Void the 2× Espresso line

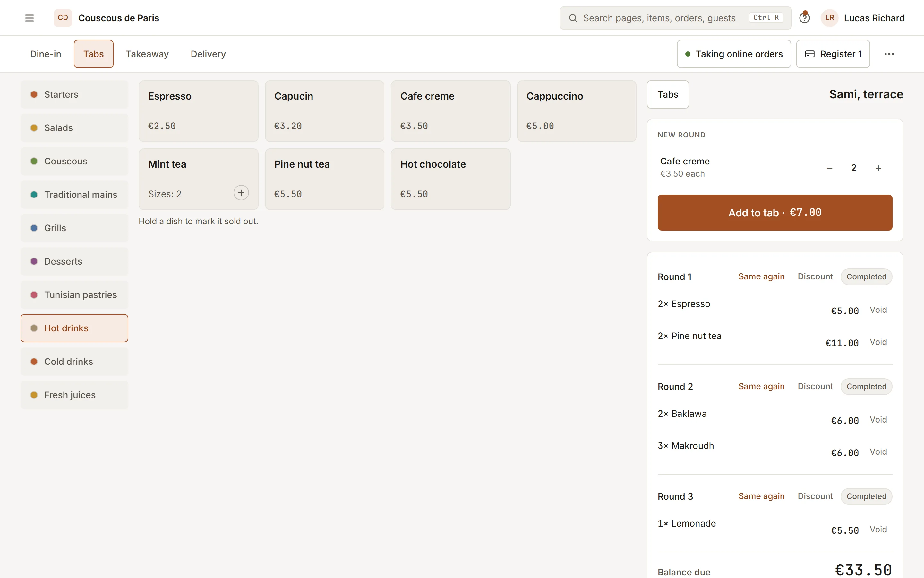pos(878,310)
